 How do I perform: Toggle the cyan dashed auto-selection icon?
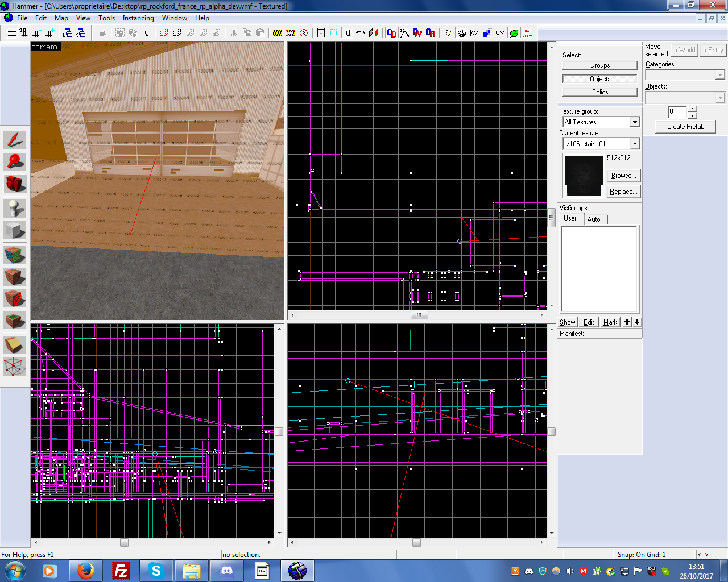click(334, 33)
